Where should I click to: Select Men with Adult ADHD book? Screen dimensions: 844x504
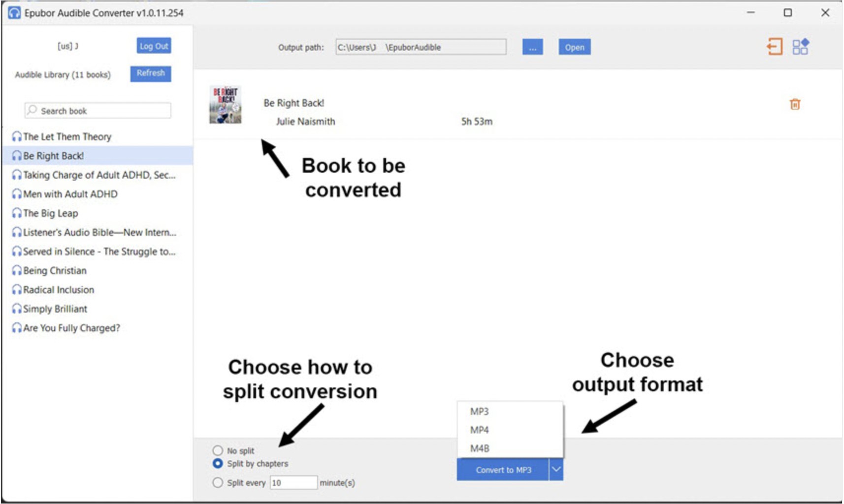[97, 194]
